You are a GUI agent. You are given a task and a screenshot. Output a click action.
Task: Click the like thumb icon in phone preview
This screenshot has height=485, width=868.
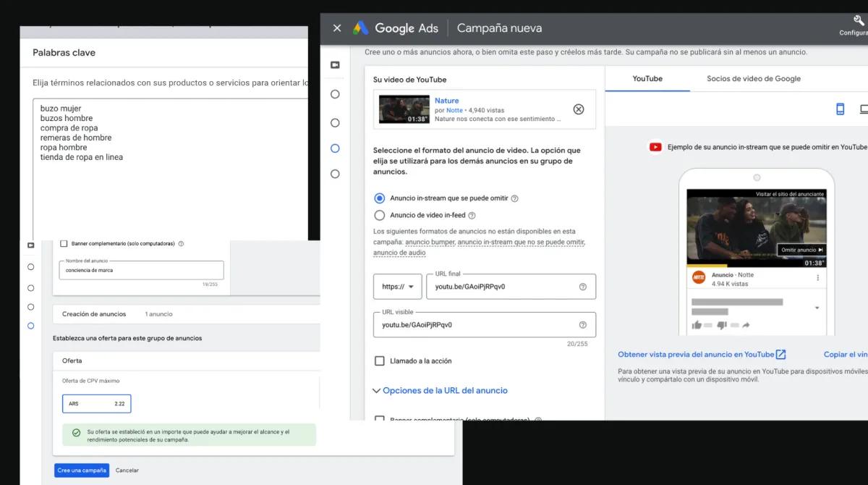(x=697, y=325)
